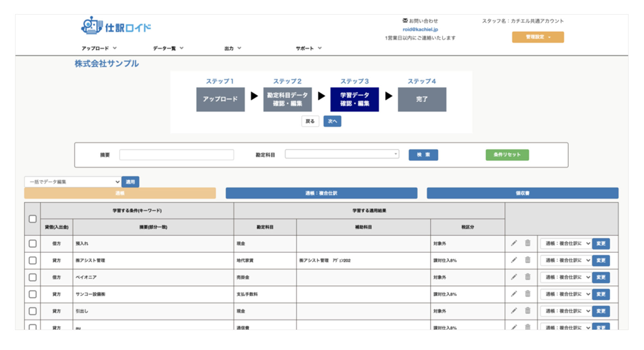This screenshot has width=644, height=350.
Task: Edit the 引出し row using the pencil icon
Action: click(514, 311)
